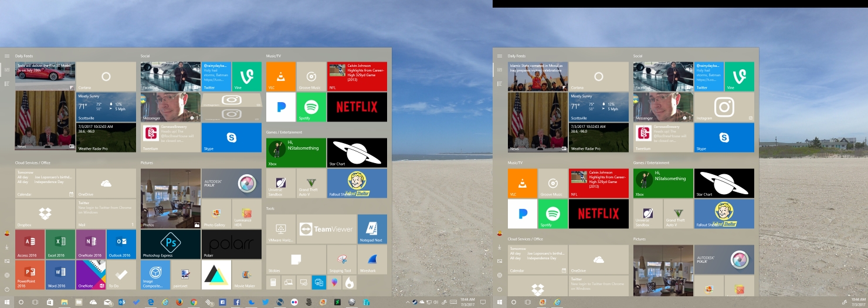
Task: Launch VLC tile in left Start menu
Action: [x=281, y=76]
